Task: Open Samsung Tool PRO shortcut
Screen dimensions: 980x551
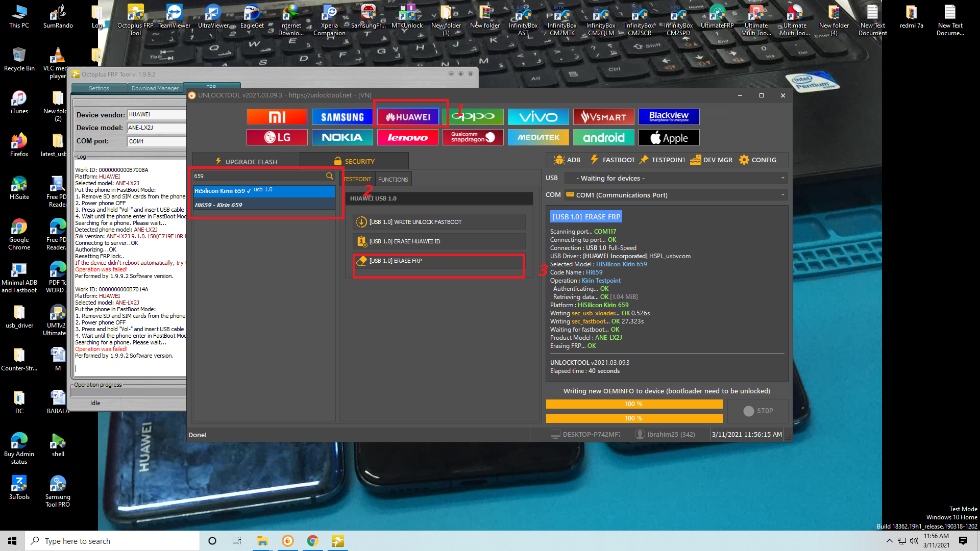Action: coord(58,492)
